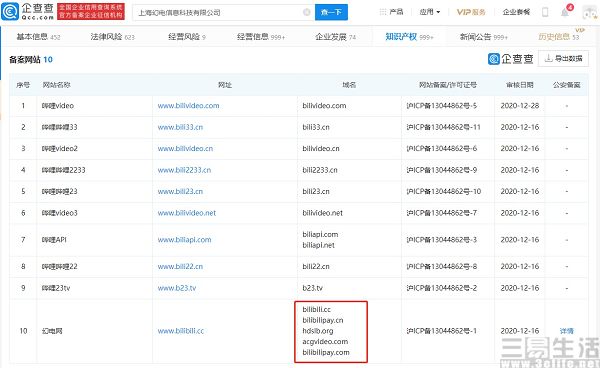Screen dimensions: 600x368
Task: Open VIP服务 page
Action: 471,12
